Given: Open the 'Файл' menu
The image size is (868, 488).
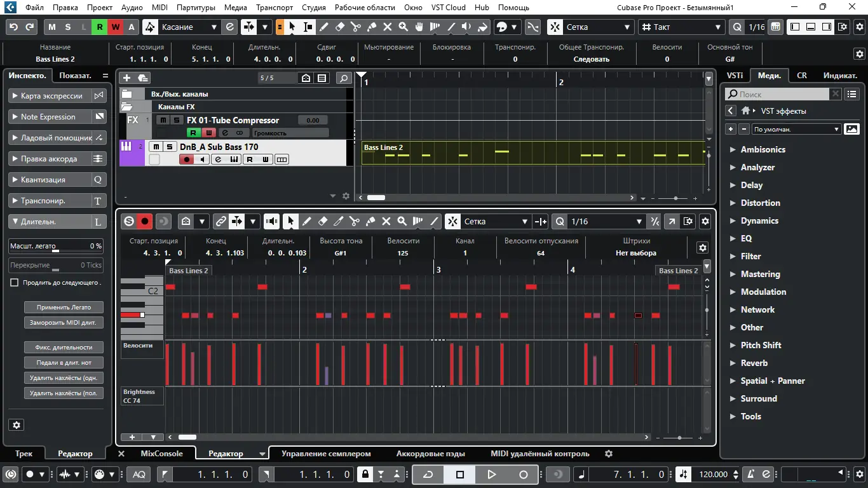Looking at the screenshot, I should (x=35, y=8).
